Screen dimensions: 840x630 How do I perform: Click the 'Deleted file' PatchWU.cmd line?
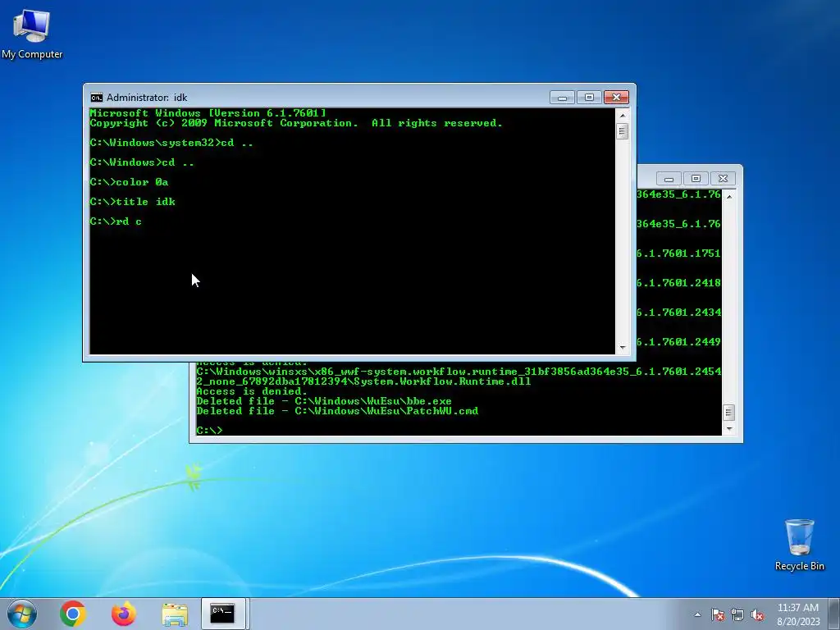pyautogui.click(x=337, y=412)
